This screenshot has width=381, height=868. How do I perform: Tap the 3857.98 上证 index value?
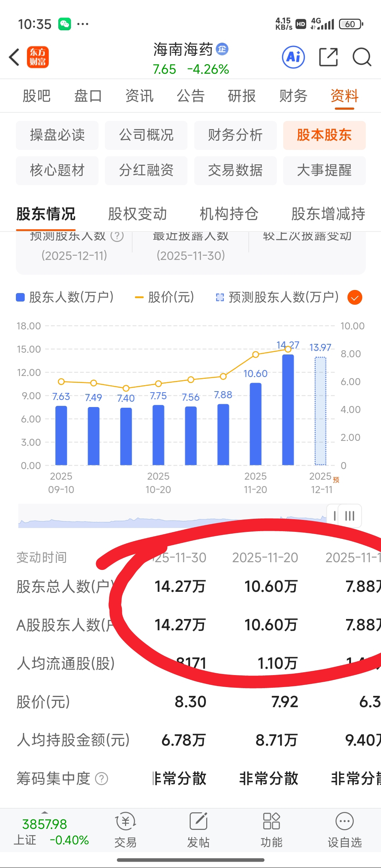(x=44, y=824)
